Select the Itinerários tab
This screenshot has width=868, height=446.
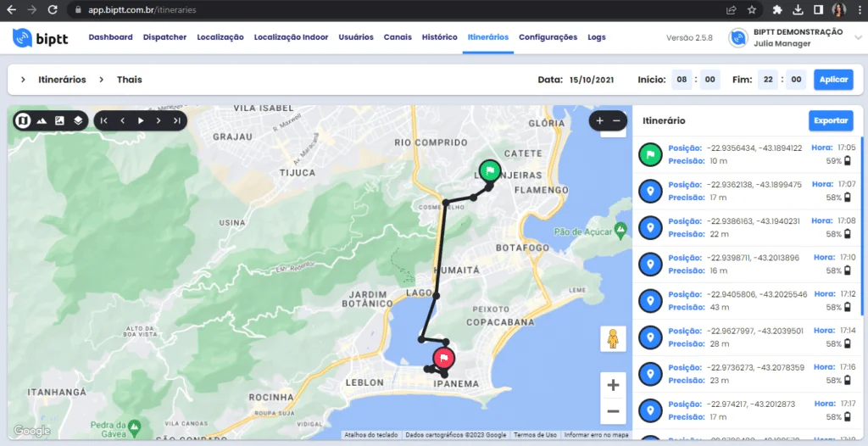click(x=487, y=37)
